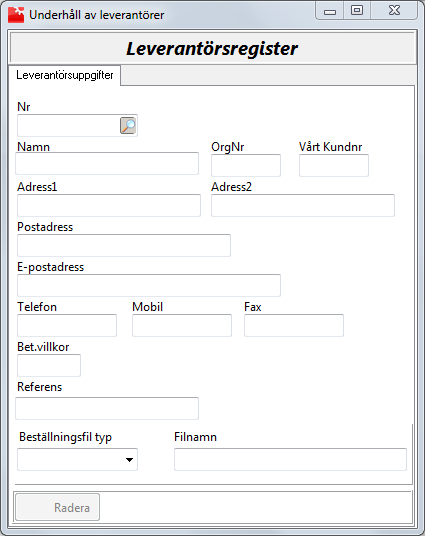Click the Filnamn input field
425x536 pixels.
coord(290,459)
